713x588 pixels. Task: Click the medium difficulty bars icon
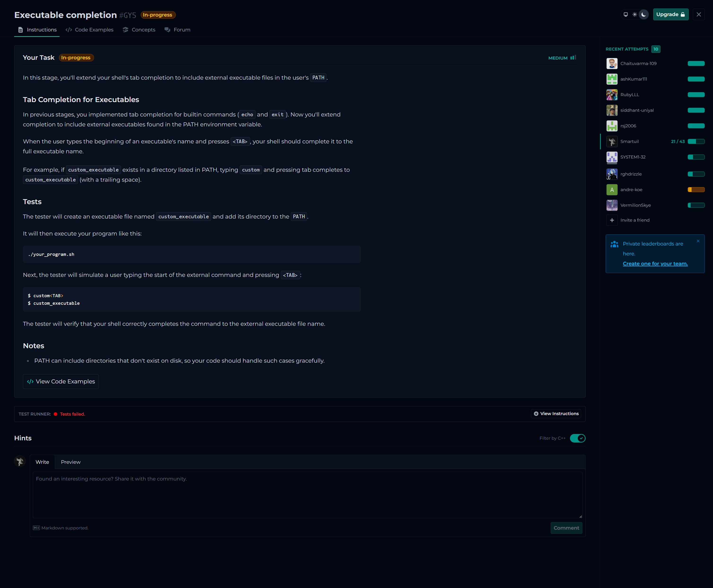point(573,58)
